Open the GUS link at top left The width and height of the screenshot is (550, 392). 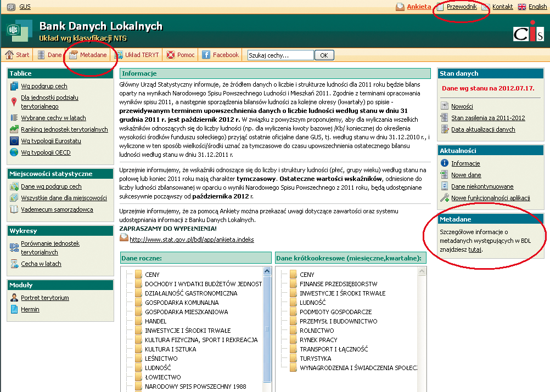coord(25,7)
